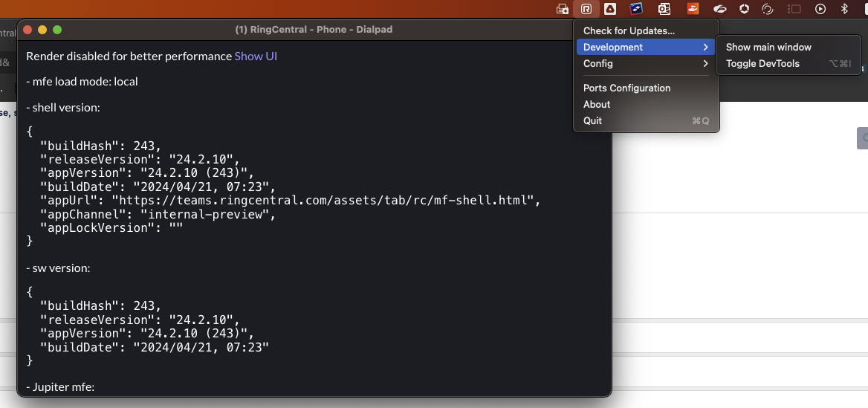Image resolution: width=868 pixels, height=408 pixels.
Task: Open the hexagon-shaped menu bar icon
Action: point(745,9)
